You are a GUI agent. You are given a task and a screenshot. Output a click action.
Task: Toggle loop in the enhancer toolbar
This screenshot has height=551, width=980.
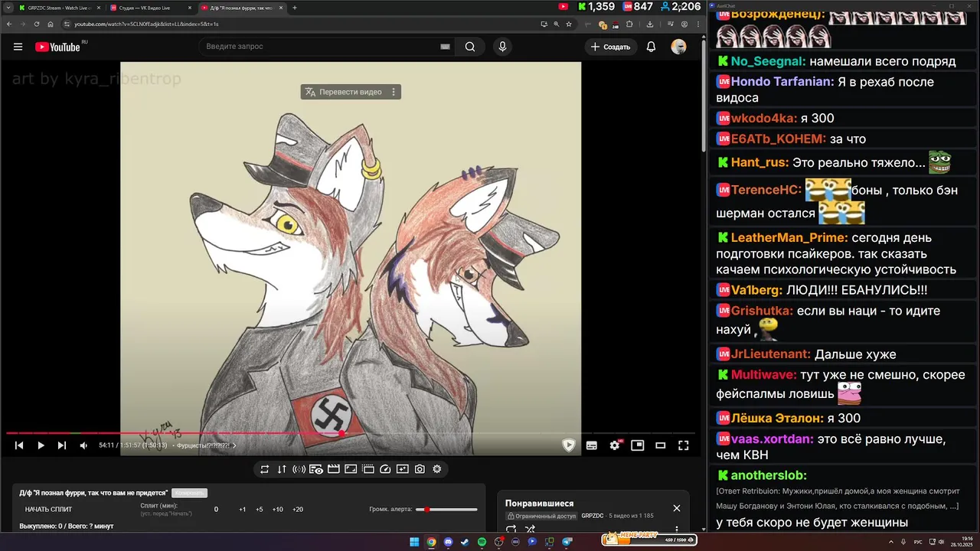click(x=264, y=469)
